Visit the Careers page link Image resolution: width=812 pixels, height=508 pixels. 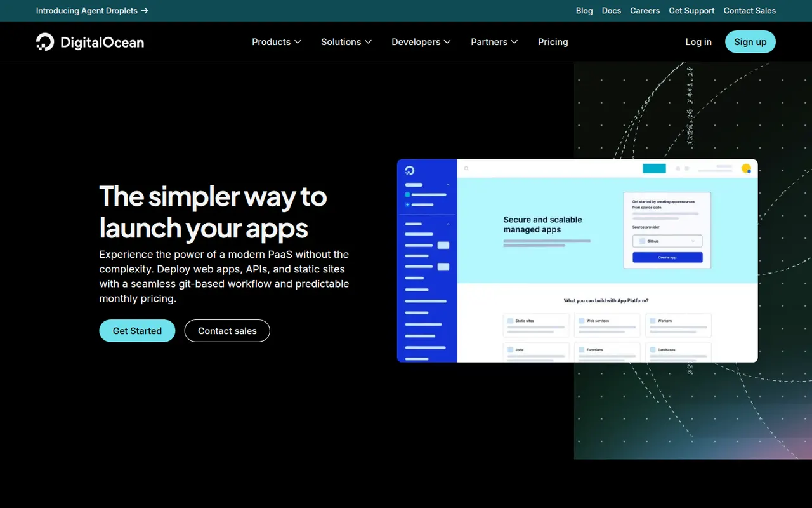pyautogui.click(x=645, y=11)
